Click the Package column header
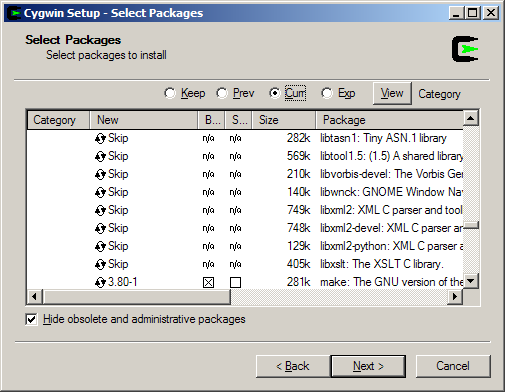 389,120
